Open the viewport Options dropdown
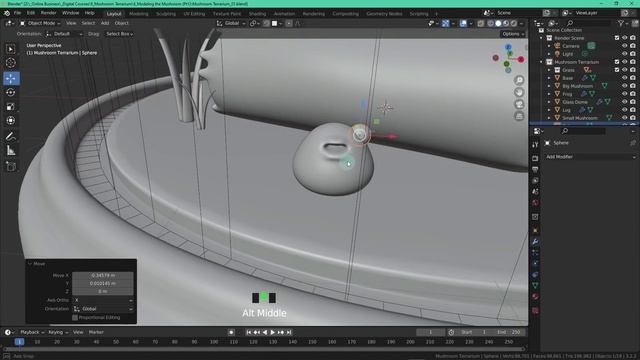Image resolution: width=640 pixels, height=360 pixels. click(513, 34)
